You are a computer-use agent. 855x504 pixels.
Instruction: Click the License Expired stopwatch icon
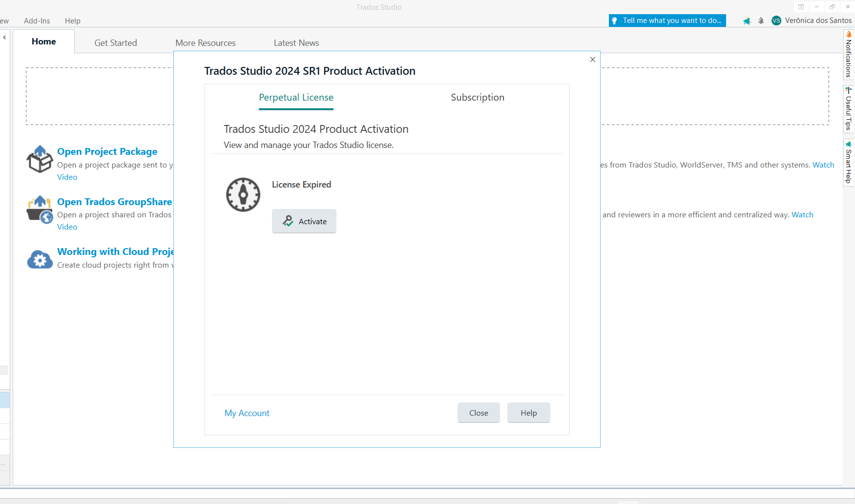coord(243,194)
